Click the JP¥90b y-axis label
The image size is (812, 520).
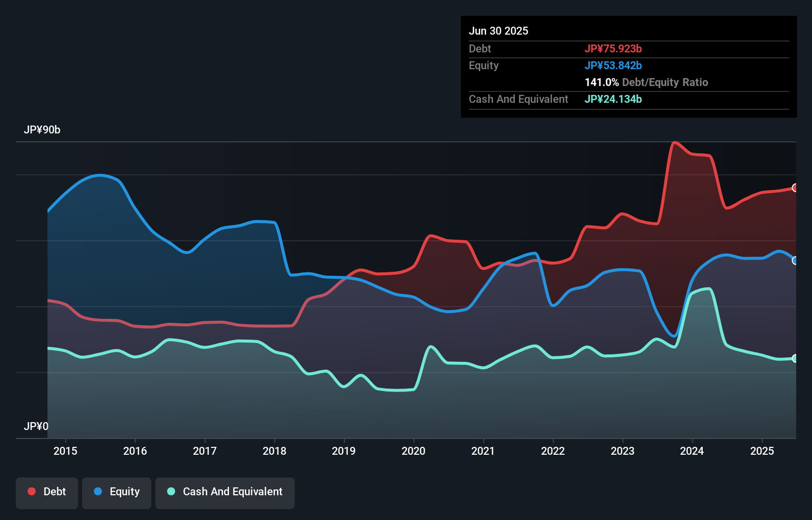(42, 130)
